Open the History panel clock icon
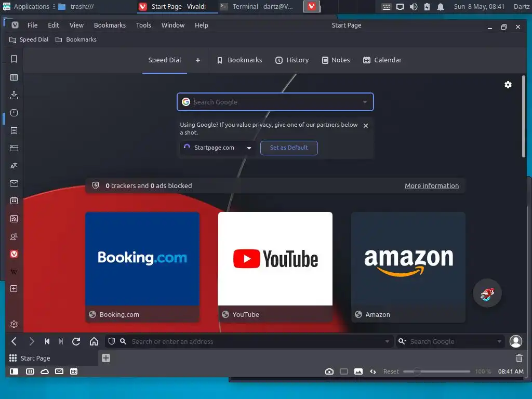Image resolution: width=532 pixels, height=399 pixels. [x=14, y=113]
